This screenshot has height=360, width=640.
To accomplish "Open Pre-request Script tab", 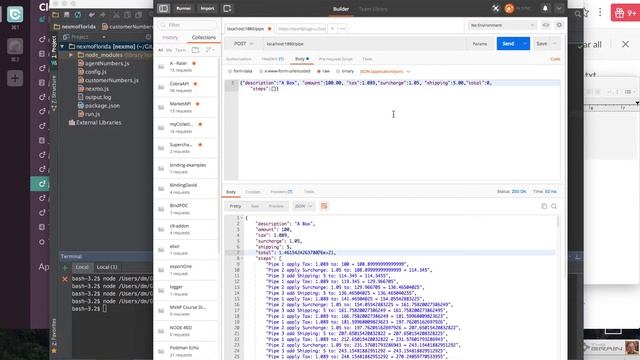I will click(x=335, y=59).
